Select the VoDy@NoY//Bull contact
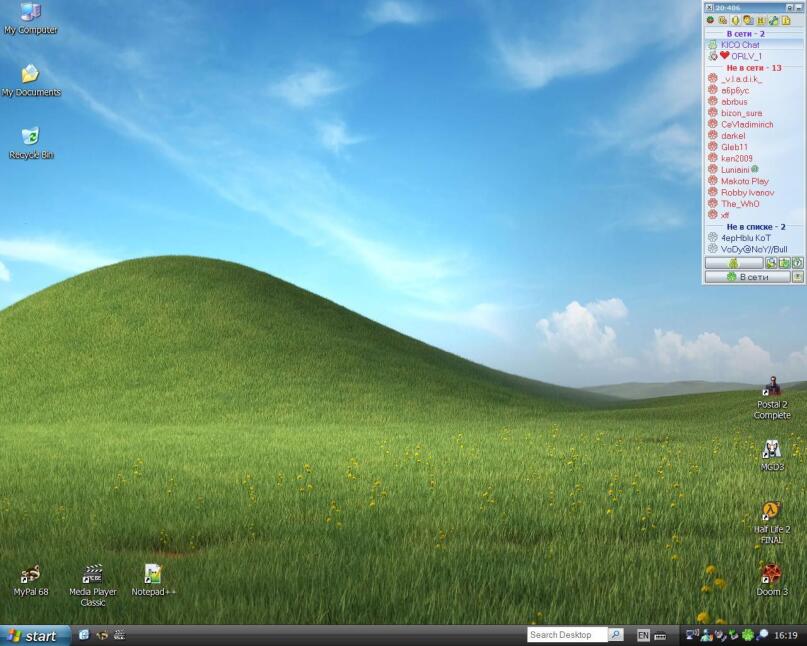Image resolution: width=807 pixels, height=646 pixels. tap(753, 249)
